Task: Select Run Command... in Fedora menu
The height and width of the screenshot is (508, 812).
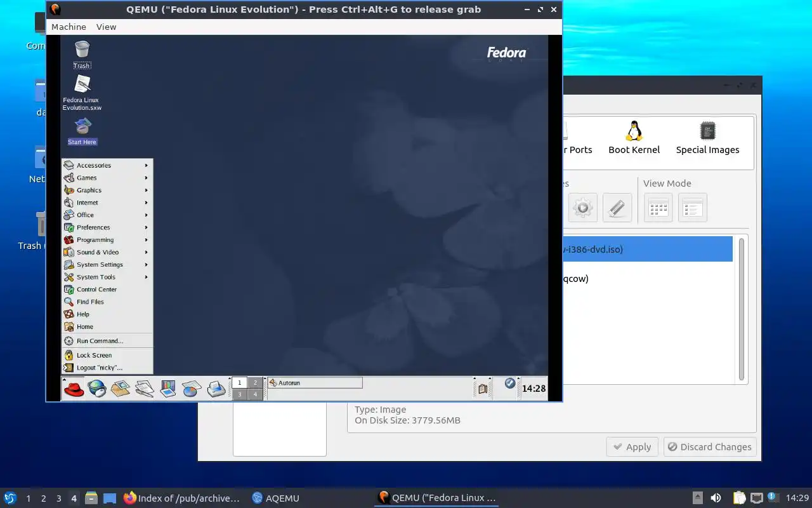Action: pos(107,341)
